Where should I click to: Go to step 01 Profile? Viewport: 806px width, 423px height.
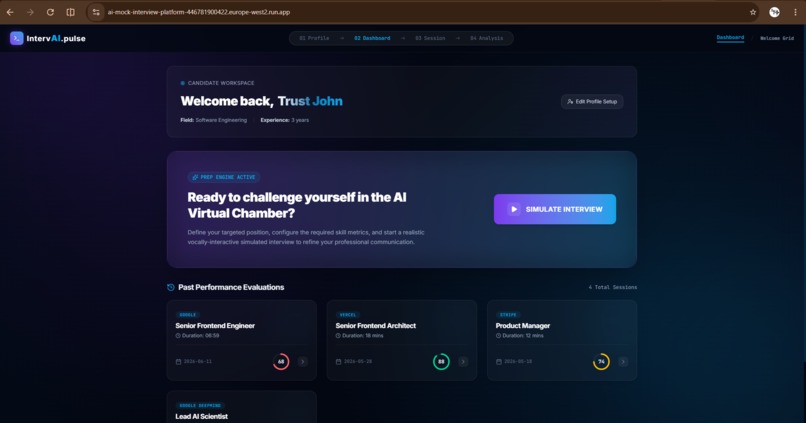[314, 38]
